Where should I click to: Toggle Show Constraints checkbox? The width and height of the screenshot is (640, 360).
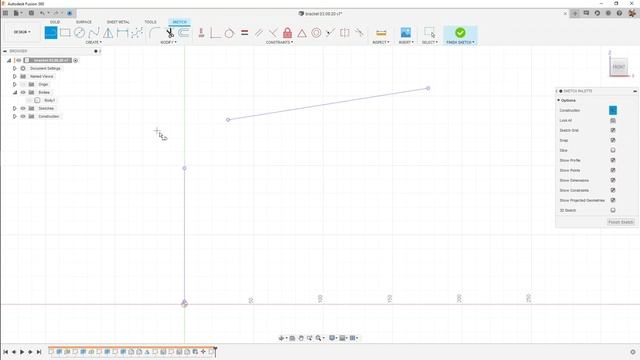(x=613, y=190)
